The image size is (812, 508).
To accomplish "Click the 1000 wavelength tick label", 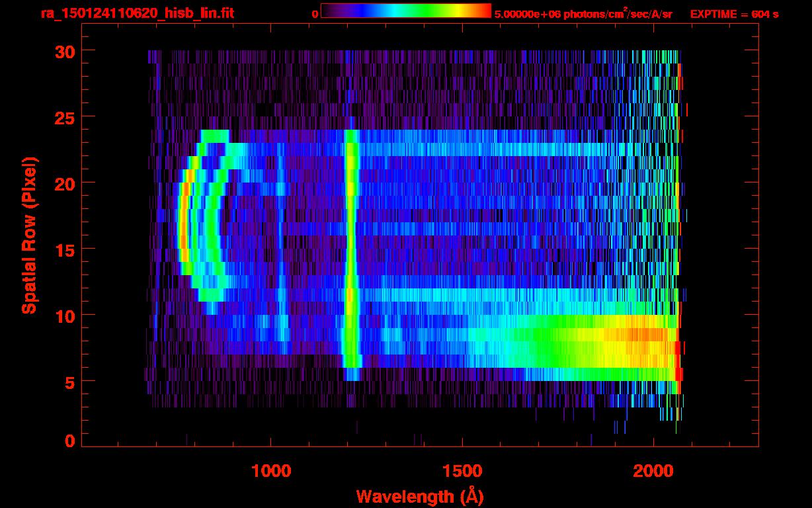I will pyautogui.click(x=271, y=471).
